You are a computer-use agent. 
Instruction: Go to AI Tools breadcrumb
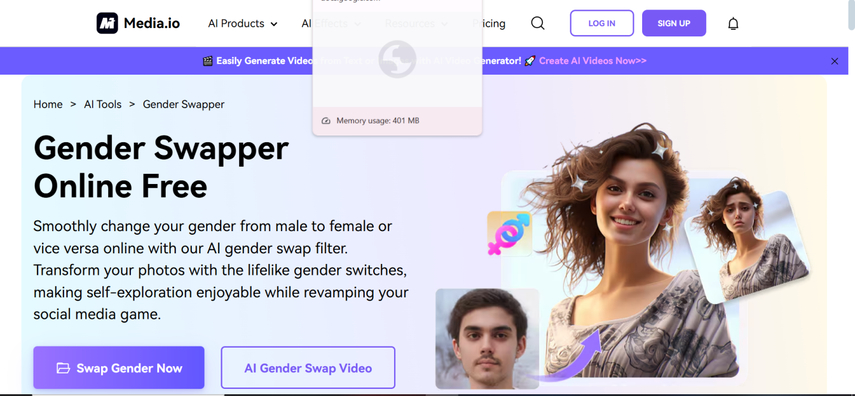point(103,104)
